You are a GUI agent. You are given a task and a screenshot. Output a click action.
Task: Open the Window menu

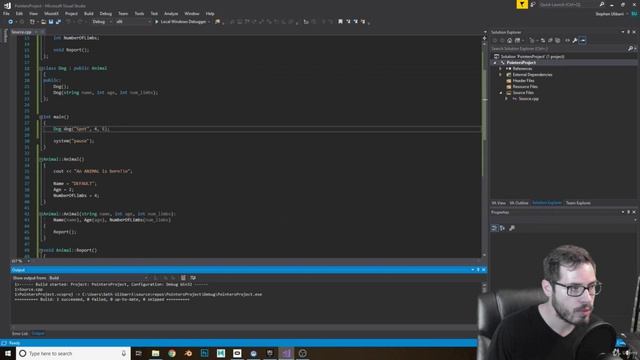pyautogui.click(x=191, y=13)
